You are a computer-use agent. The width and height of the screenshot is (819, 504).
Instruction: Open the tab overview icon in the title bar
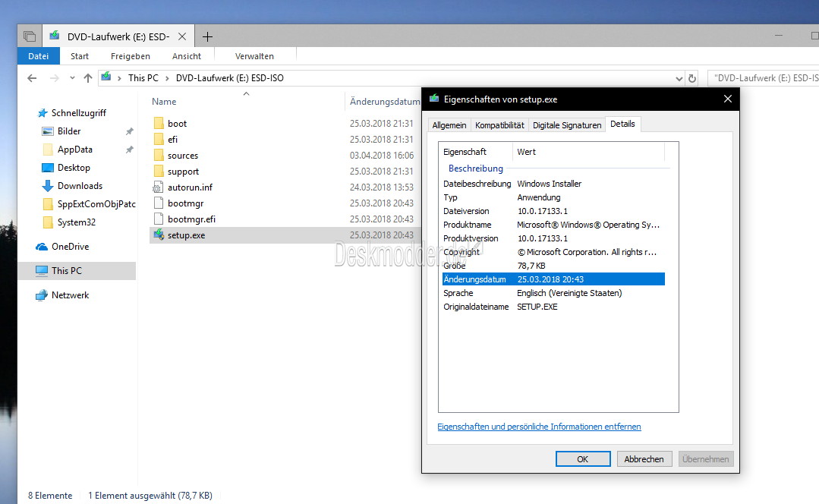[30, 36]
